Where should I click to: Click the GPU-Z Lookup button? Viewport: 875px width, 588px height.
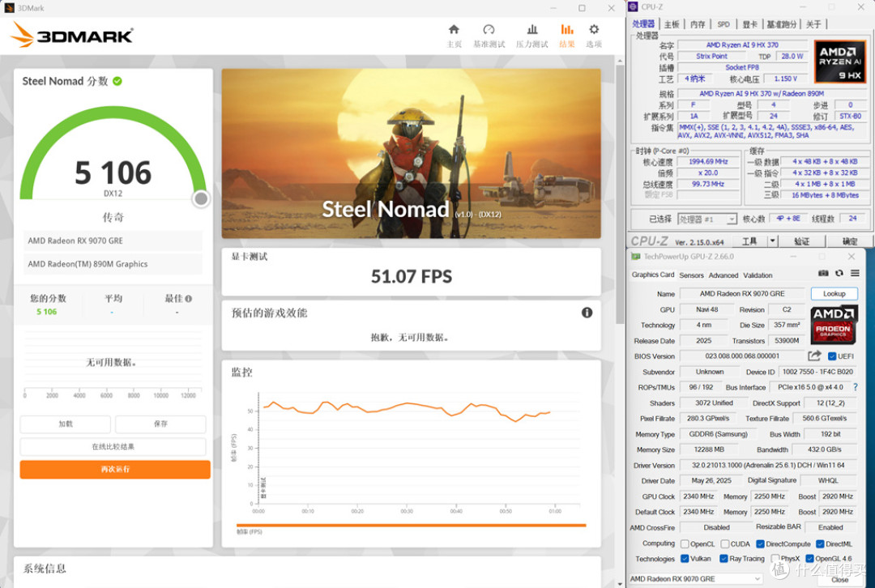[x=834, y=294]
